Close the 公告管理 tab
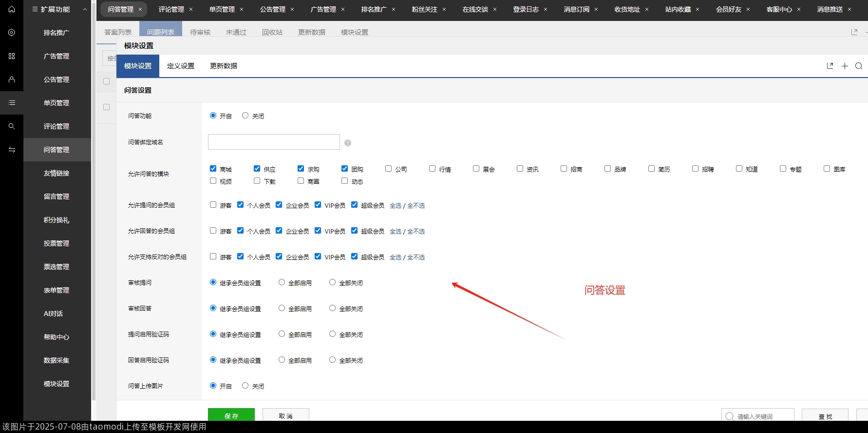The width and height of the screenshot is (868, 433). 292,9
